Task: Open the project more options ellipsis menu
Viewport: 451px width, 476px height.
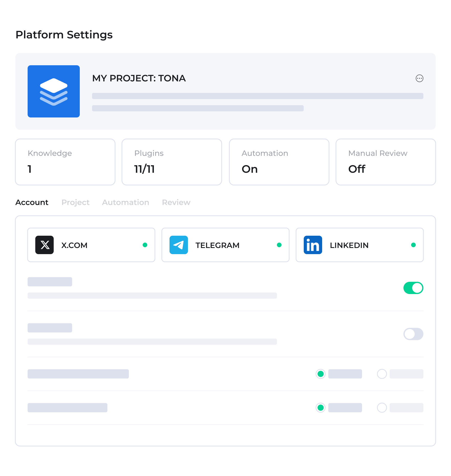Action: click(x=419, y=78)
